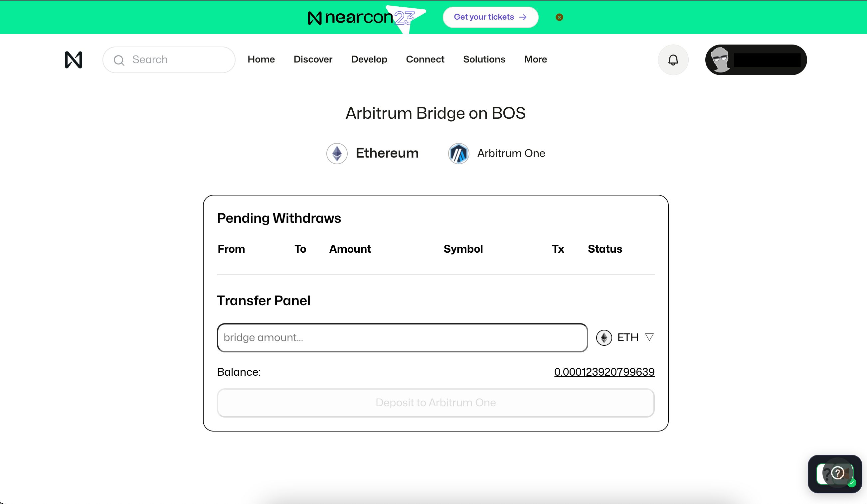The width and height of the screenshot is (867, 504).
Task: Focus the bridge amount input field
Action: pyautogui.click(x=402, y=337)
